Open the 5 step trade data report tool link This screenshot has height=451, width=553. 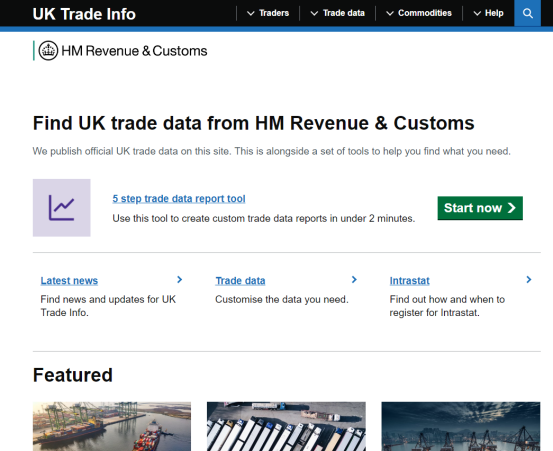tap(179, 199)
